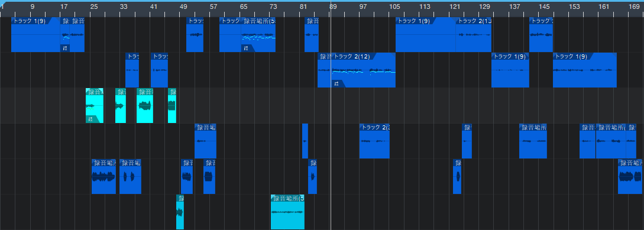Open event FX icon on first cyan clip
Viewport: 644px width, 230px height.
pos(90,119)
